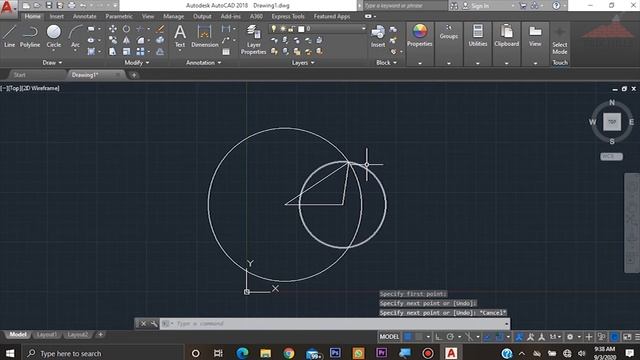Toggle isometric drafting in status bar

469,337
